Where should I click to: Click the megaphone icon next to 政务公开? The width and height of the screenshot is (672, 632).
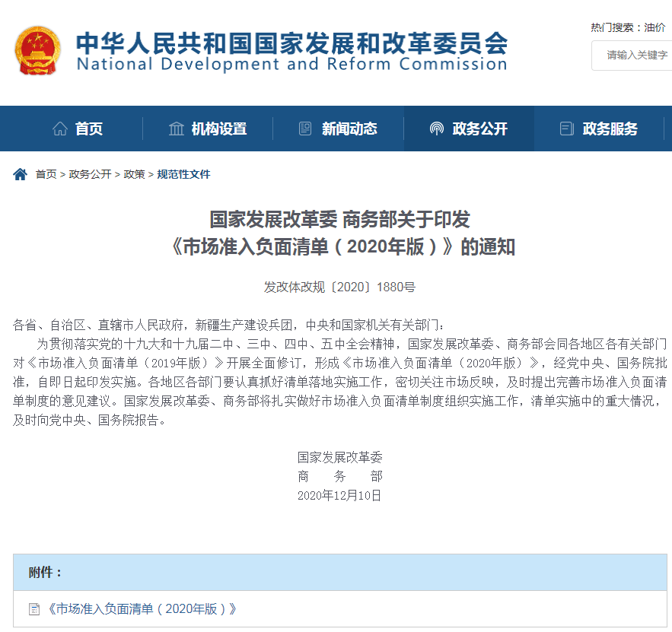click(x=436, y=129)
